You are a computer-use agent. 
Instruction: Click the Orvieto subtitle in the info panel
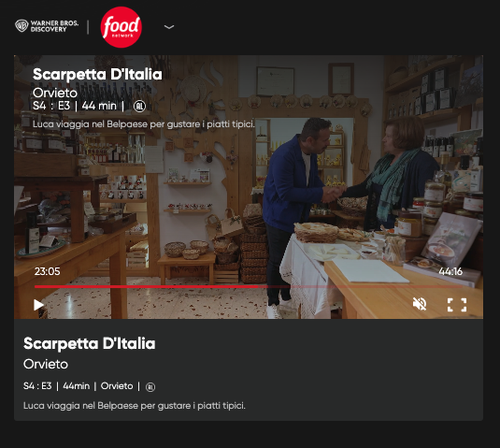tap(46, 364)
